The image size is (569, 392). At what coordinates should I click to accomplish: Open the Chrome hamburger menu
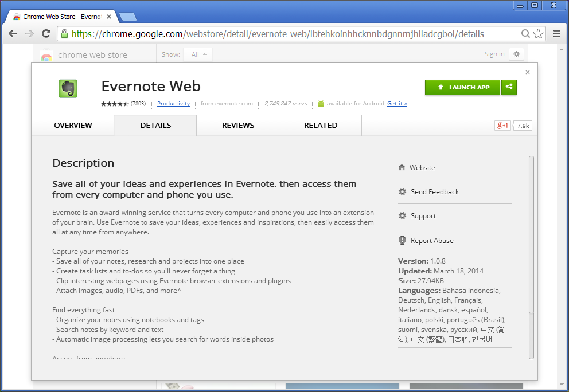556,34
